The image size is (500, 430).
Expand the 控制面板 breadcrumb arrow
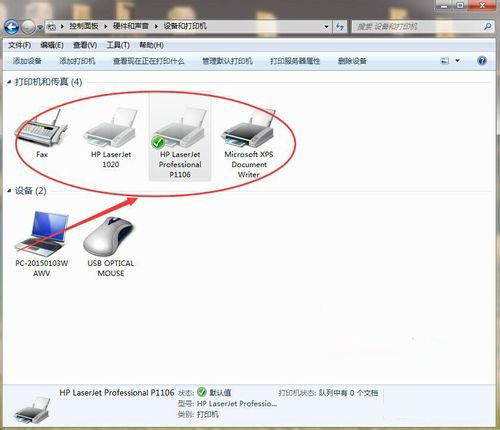pos(106,26)
